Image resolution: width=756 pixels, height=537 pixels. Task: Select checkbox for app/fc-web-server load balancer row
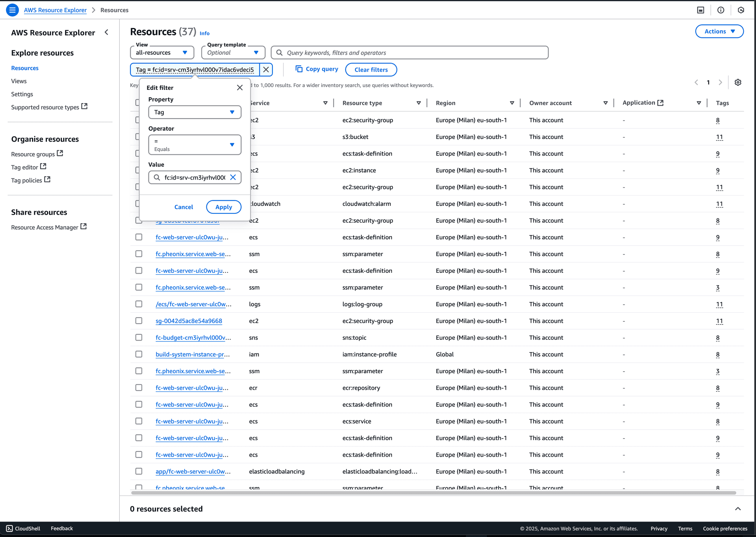click(139, 471)
